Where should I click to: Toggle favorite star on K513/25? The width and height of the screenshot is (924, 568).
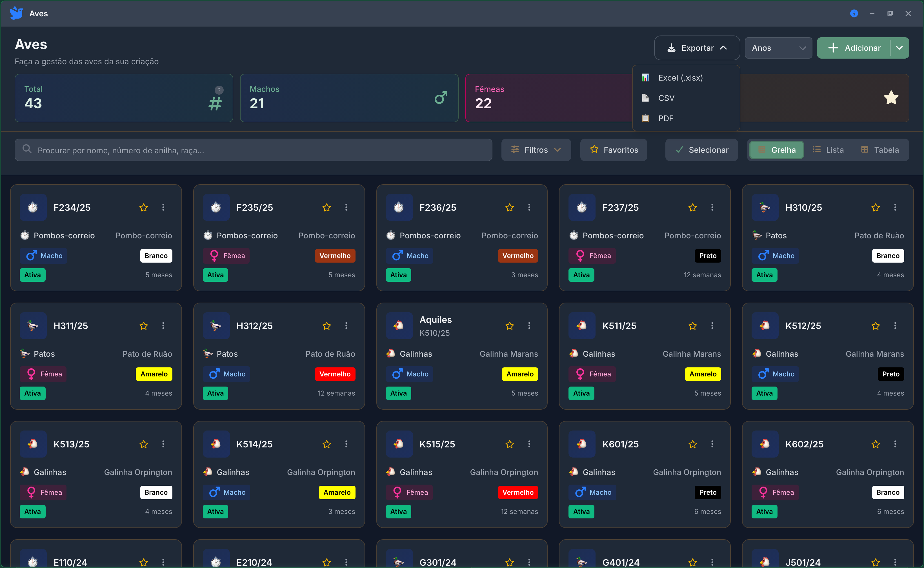(143, 444)
